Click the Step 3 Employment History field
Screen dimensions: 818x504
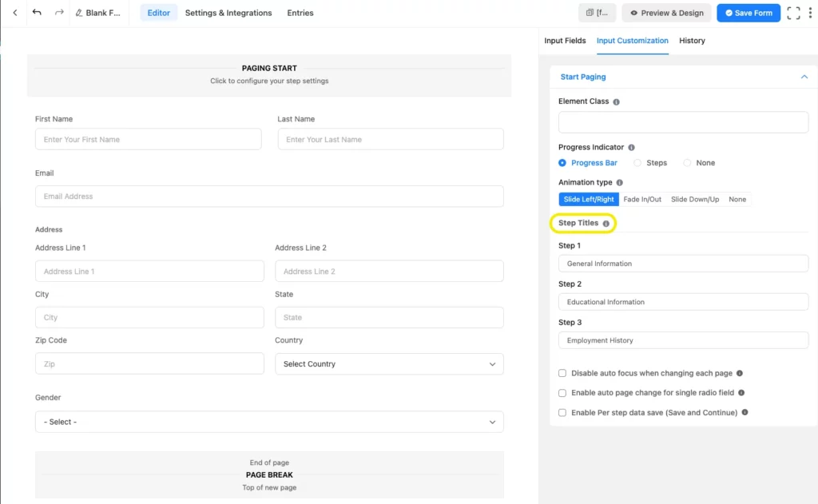684,340
